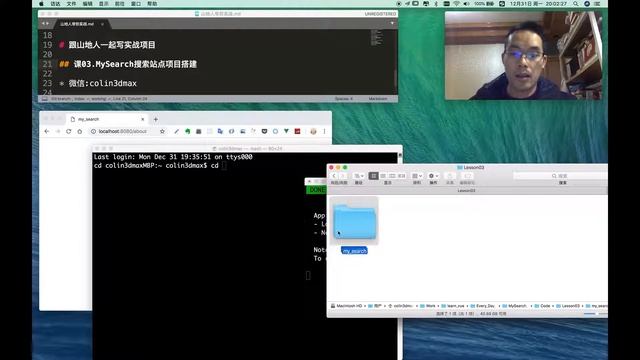The image size is (640, 360).
Task: Toggle the Sublime Text side bar icon
Action: (45, 99)
